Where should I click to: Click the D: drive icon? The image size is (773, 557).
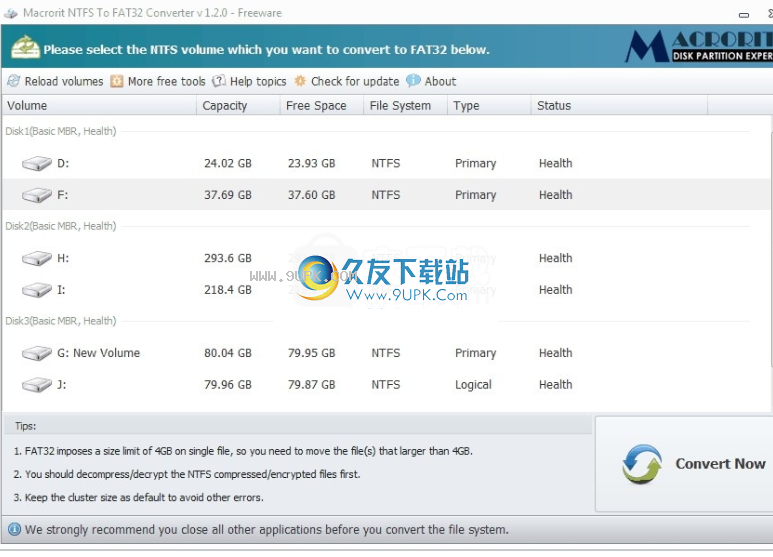coord(37,163)
